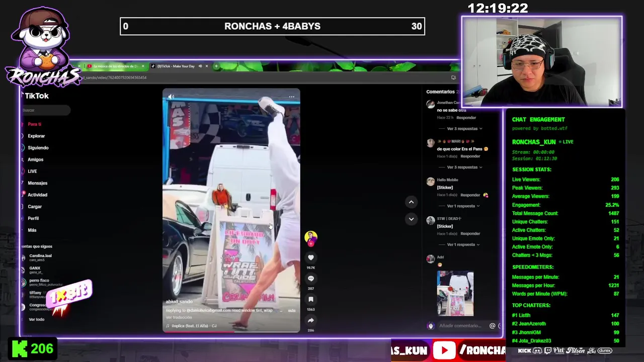The height and width of the screenshot is (362, 644).
Task: Open Adri's commenter avatar
Action: 430,259
